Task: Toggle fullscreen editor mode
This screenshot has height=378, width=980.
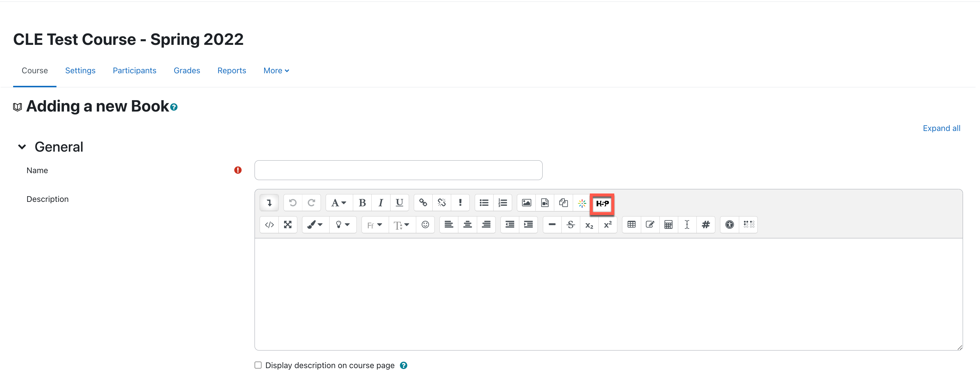Action: (288, 225)
